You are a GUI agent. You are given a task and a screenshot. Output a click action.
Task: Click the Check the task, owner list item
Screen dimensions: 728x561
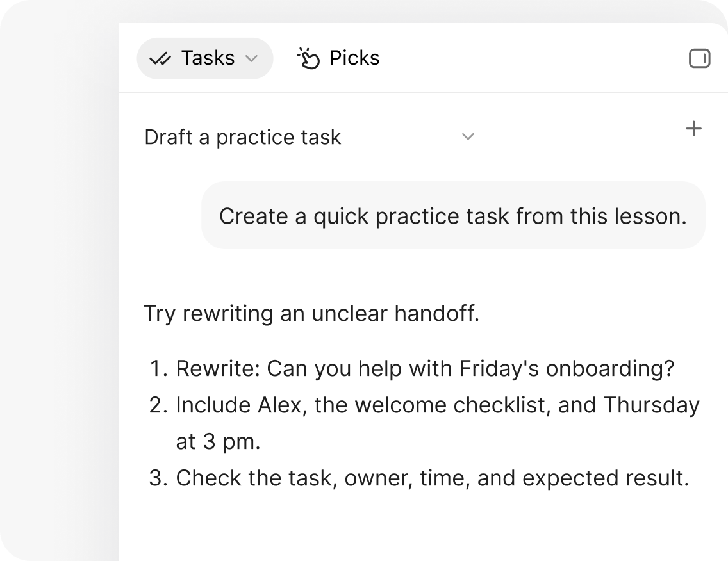coord(433,478)
